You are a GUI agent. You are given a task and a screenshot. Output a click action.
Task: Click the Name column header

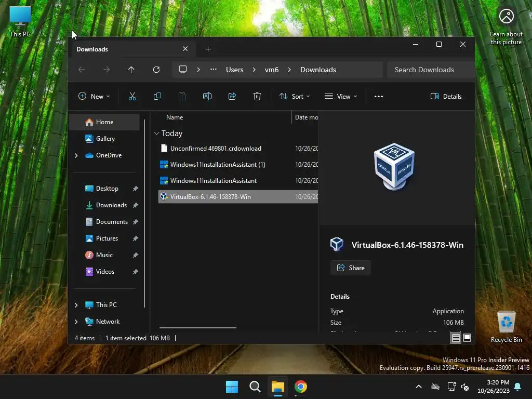[175, 117]
